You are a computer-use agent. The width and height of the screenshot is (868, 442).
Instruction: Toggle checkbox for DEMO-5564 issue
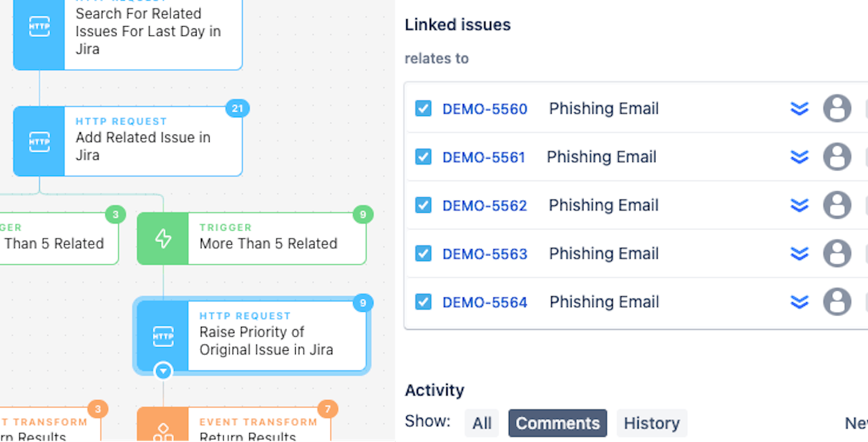[423, 302]
